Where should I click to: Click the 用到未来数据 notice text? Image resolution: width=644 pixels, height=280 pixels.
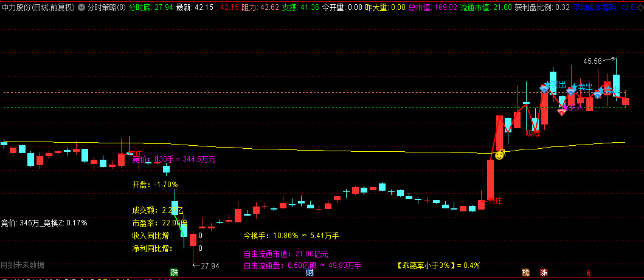(x=23, y=265)
